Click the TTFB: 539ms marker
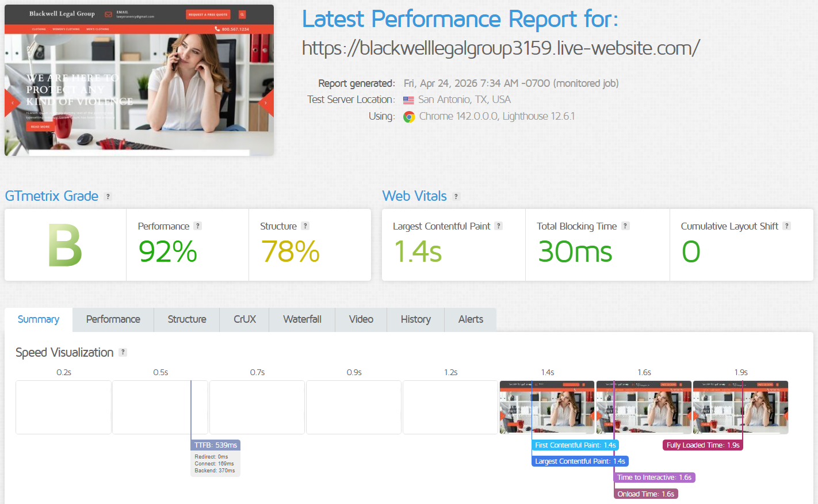Image resolution: width=818 pixels, height=504 pixels. (x=216, y=445)
